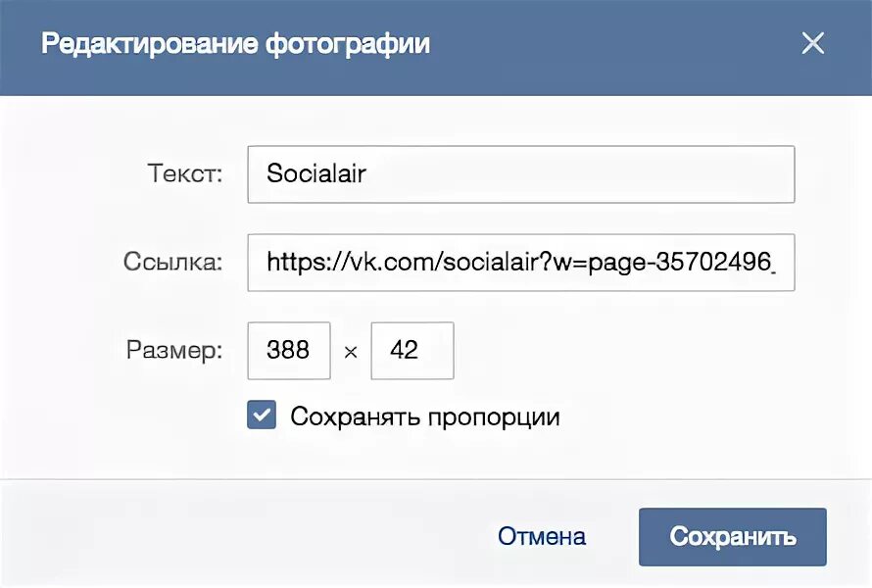Click the Размер: field label
Screen dimensions: 872x588
174,351
